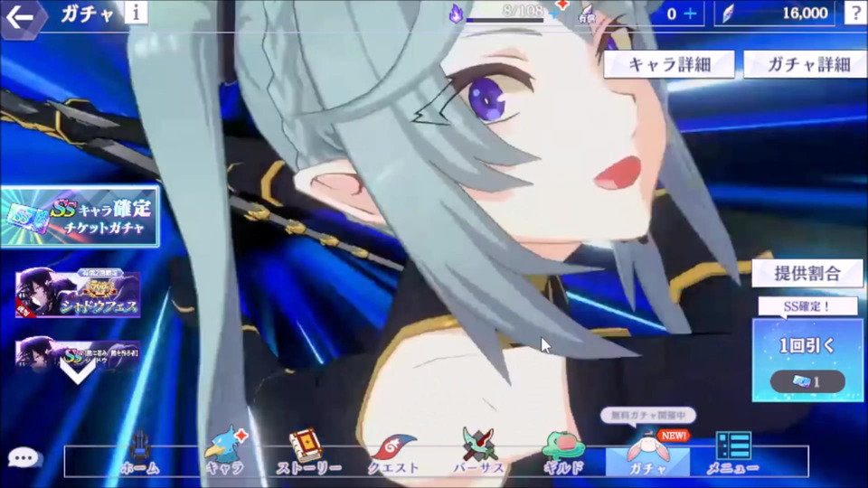
Task: Tap the paid crystal icon
Action: click(x=586, y=14)
